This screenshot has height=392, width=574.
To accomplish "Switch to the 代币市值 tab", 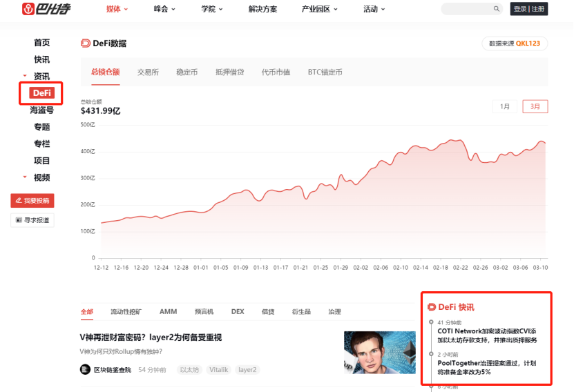I will 276,72.
